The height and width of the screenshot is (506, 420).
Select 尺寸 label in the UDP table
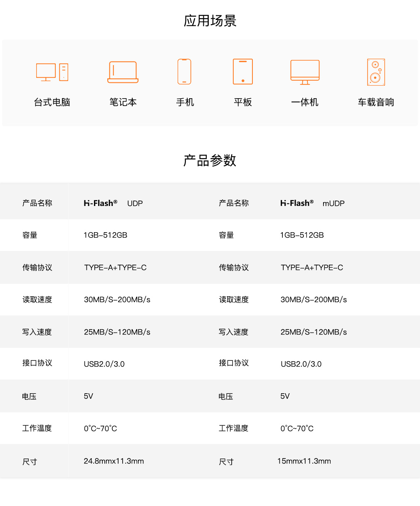30,462
